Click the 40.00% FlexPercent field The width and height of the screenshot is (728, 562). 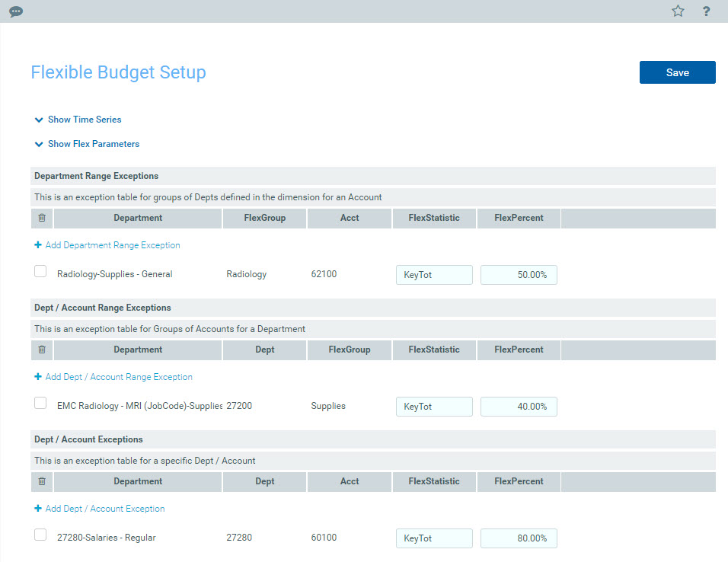[519, 407]
